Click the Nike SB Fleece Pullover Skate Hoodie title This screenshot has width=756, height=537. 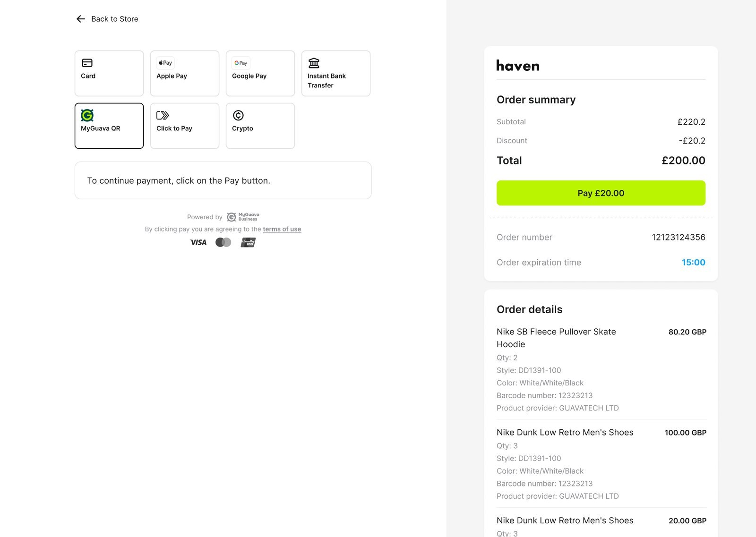(x=556, y=338)
